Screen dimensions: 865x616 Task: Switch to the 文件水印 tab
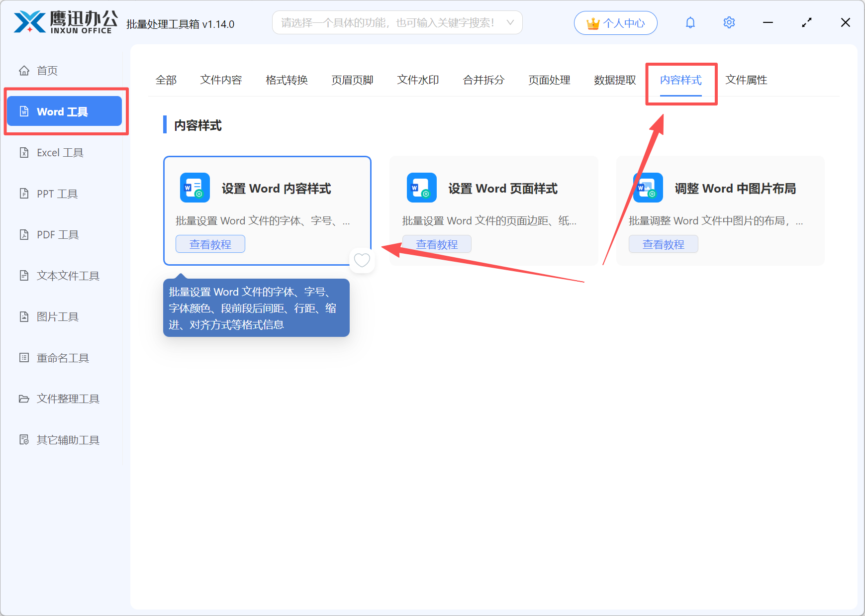point(418,80)
